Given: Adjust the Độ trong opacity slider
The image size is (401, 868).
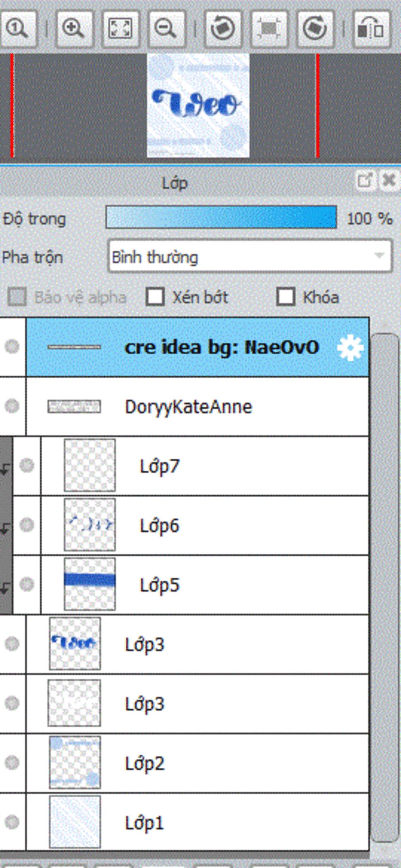Looking at the screenshot, I should tap(221, 217).
